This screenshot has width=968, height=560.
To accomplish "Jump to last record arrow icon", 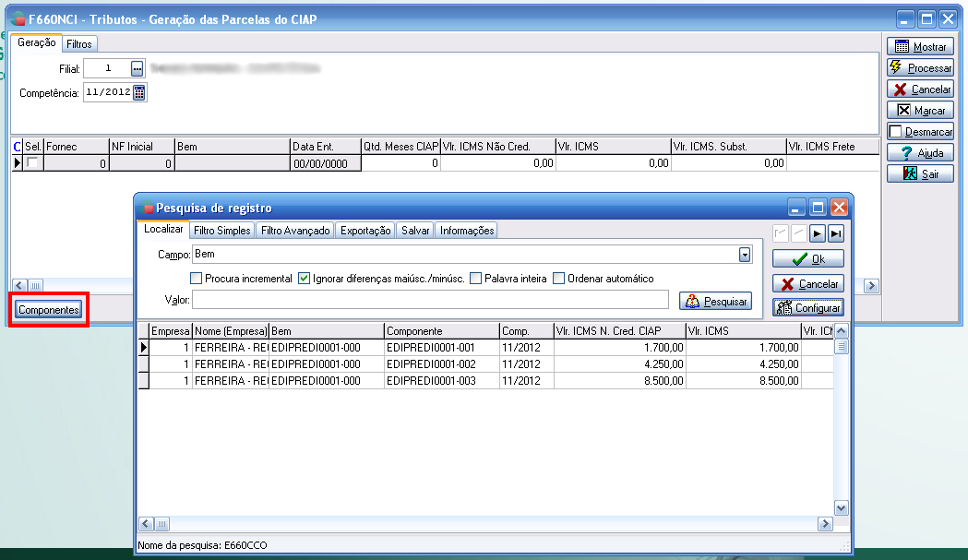I will coord(836,234).
